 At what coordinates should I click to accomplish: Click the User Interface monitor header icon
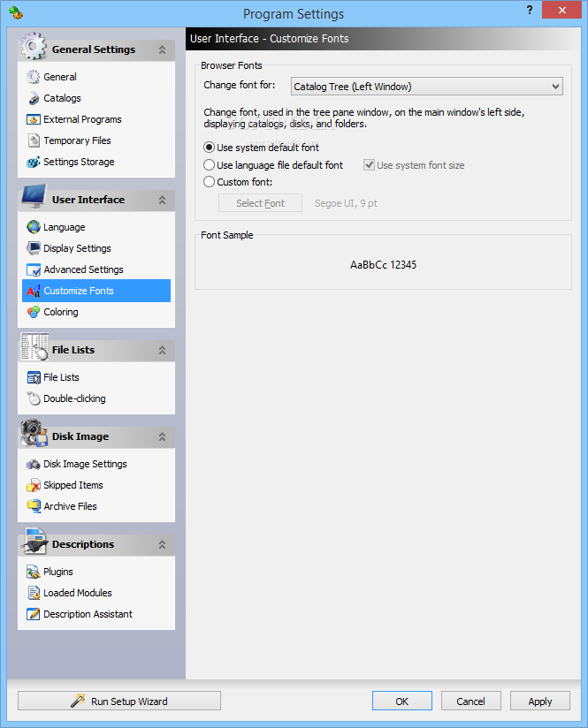pyautogui.click(x=34, y=197)
